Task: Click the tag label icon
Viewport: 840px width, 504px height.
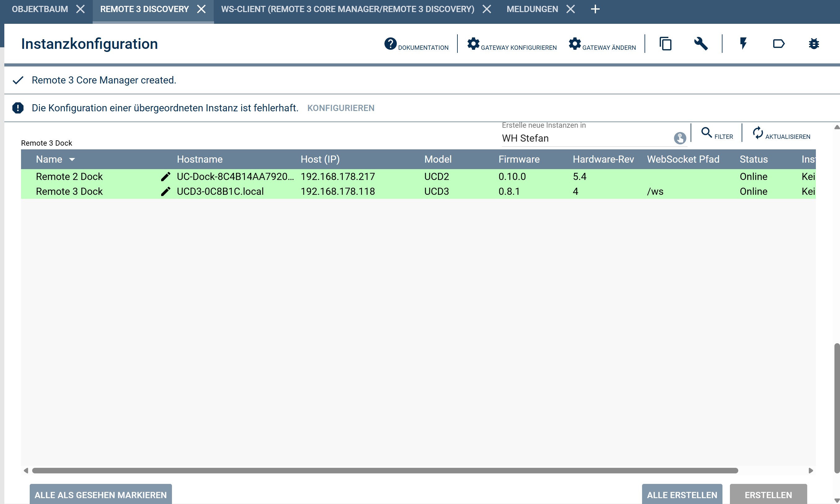Action: (778, 44)
